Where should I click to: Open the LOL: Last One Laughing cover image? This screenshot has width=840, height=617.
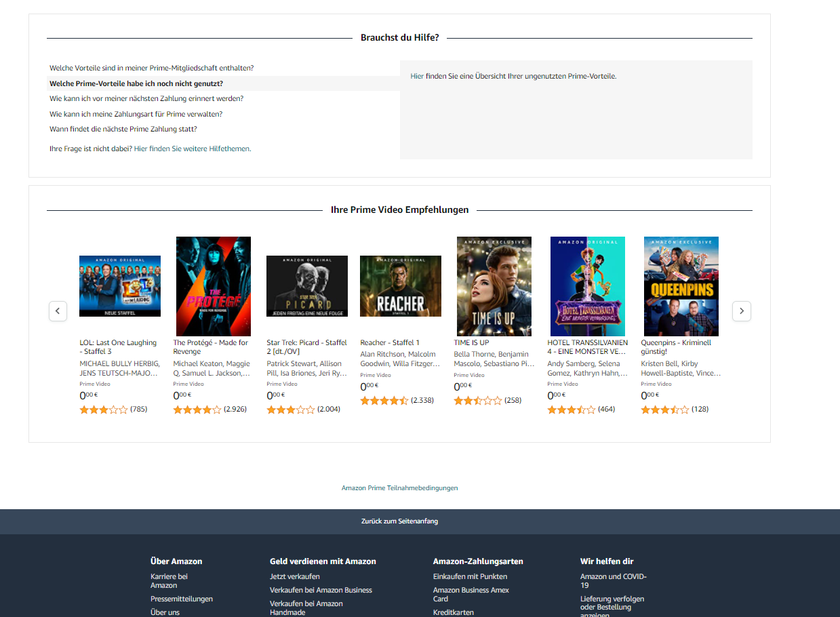tap(120, 286)
